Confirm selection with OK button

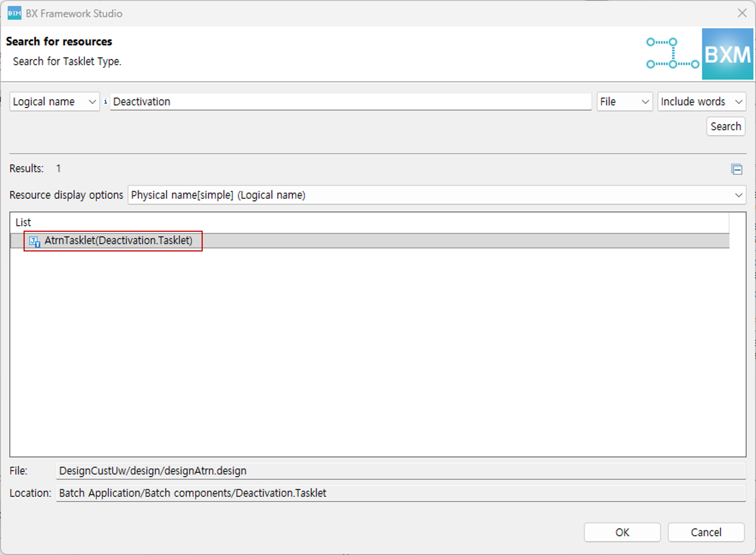coord(622,532)
